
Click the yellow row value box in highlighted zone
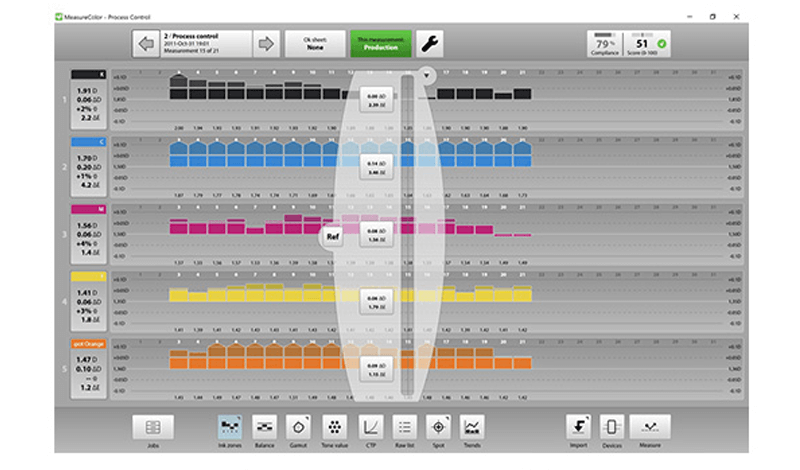click(377, 303)
